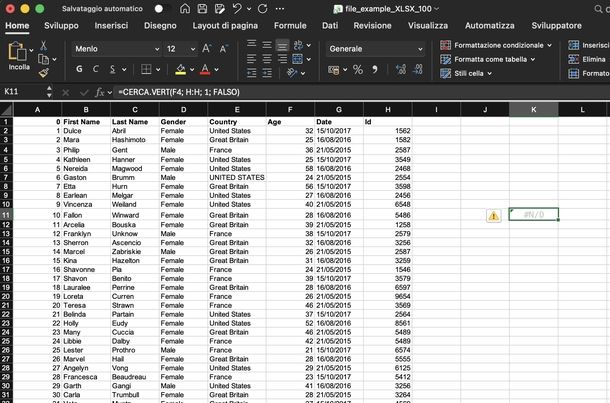
Task: Click the comma thousands separator icon
Action: (375, 70)
